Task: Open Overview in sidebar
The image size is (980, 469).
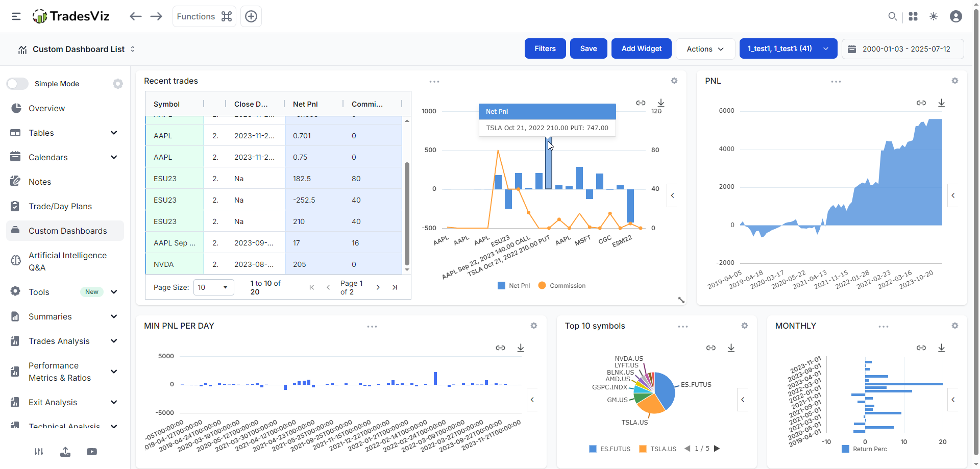Action: tap(65, 108)
